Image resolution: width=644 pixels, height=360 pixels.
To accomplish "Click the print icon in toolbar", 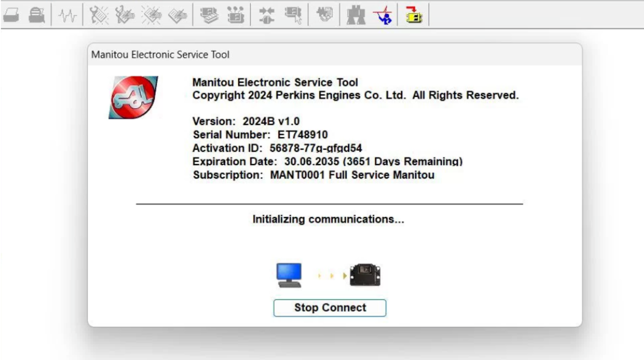I will 12,15.
